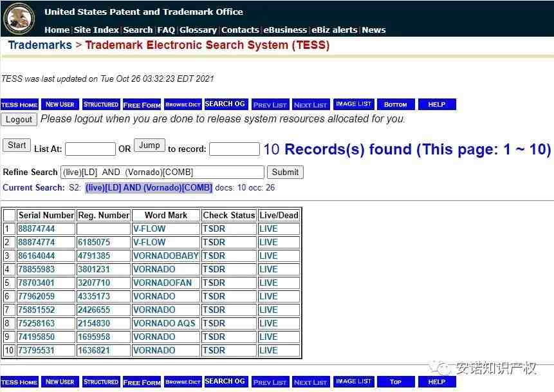Go to Site Index in the header
The width and height of the screenshot is (554, 392).
[97, 30]
